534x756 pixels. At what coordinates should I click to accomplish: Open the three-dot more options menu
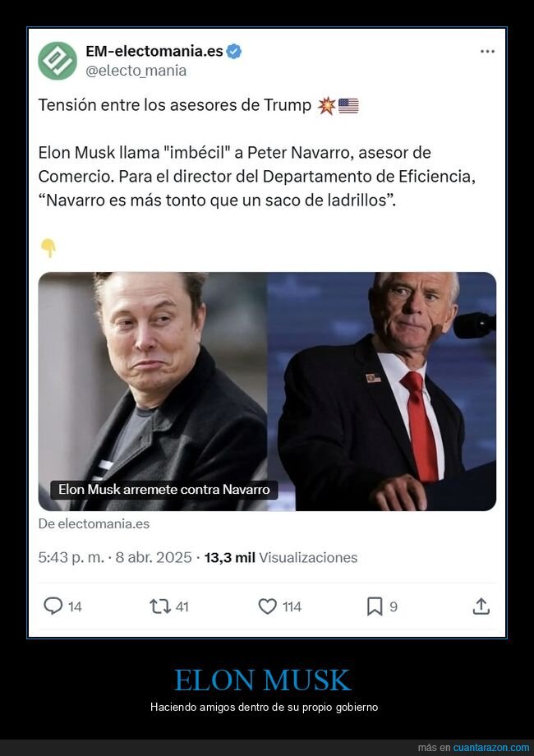coord(487,51)
